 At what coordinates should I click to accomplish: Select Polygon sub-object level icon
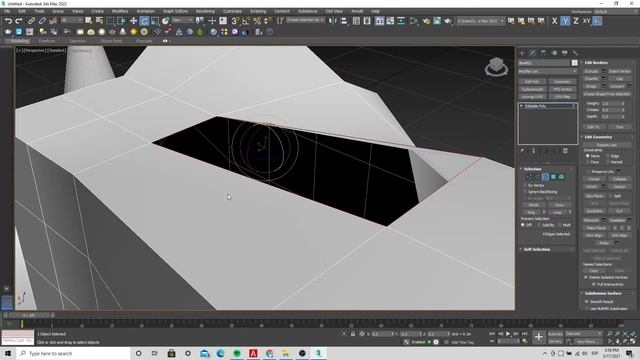(553, 177)
